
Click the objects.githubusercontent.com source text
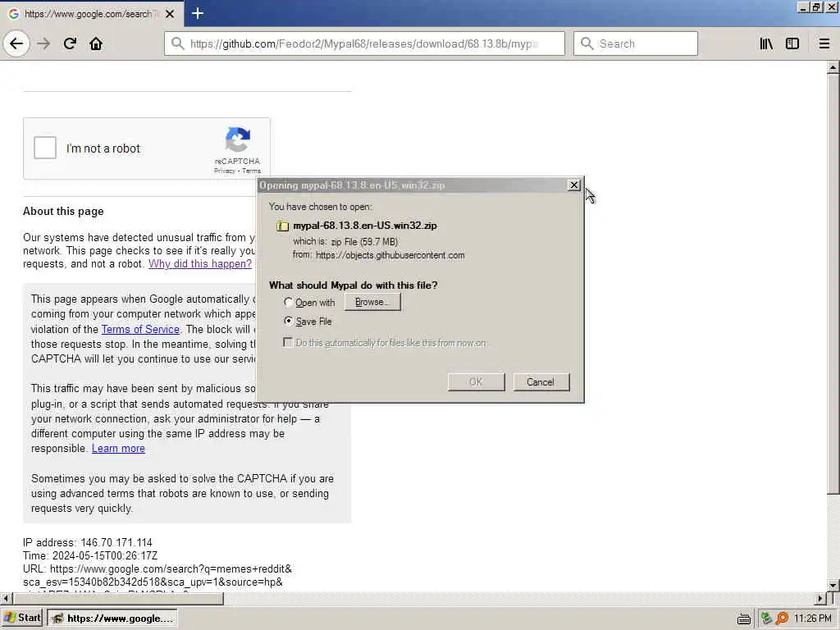(x=390, y=255)
